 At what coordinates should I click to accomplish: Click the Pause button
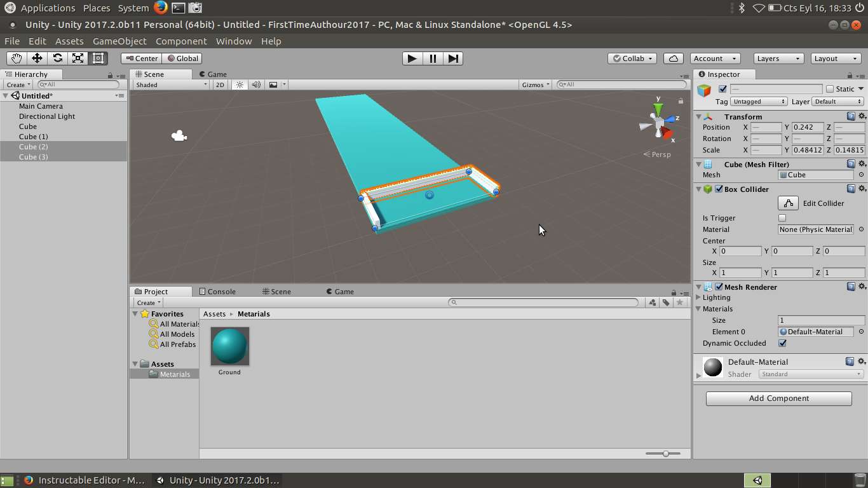point(433,58)
